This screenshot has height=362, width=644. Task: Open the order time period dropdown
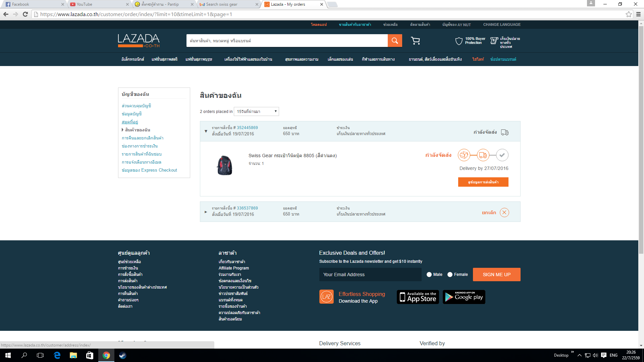click(256, 111)
